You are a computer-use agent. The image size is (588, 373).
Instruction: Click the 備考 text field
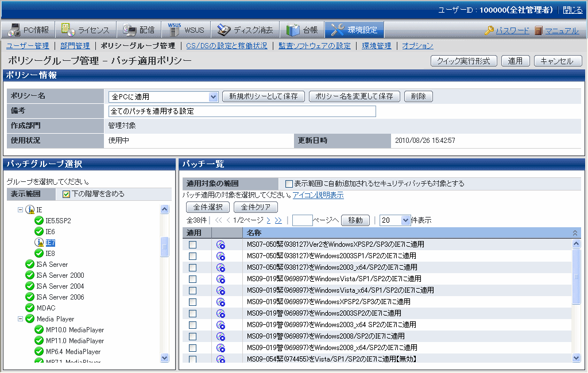[242, 111]
